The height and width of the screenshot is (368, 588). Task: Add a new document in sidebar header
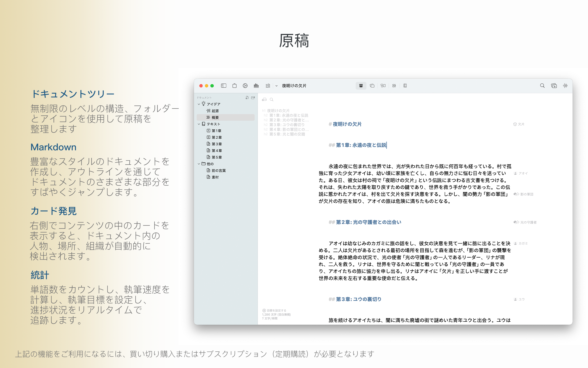coord(247,98)
